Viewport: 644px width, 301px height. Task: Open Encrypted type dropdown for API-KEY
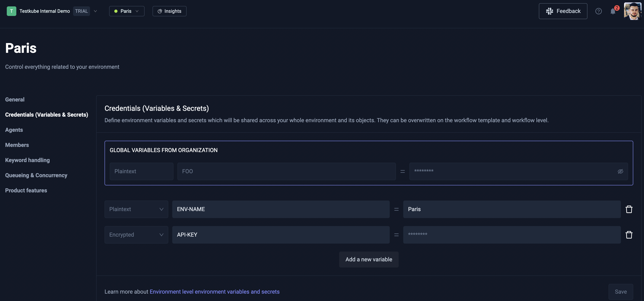[x=136, y=235]
